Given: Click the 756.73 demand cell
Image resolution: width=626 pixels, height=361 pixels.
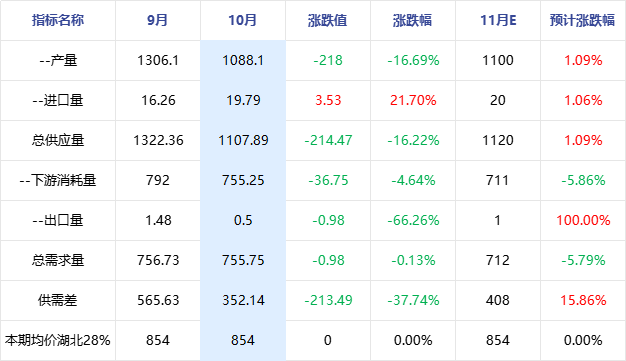Looking at the screenshot, I should coord(158,260).
